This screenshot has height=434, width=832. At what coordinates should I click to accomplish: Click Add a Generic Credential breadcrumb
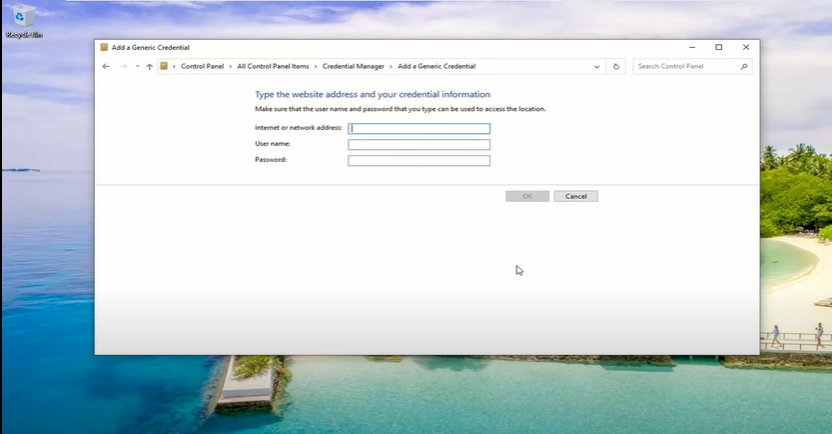click(437, 66)
